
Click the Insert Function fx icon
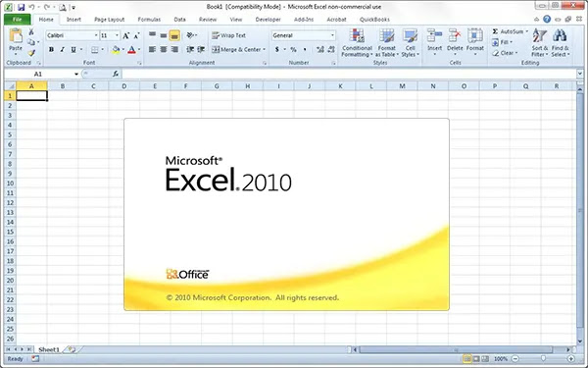click(116, 74)
